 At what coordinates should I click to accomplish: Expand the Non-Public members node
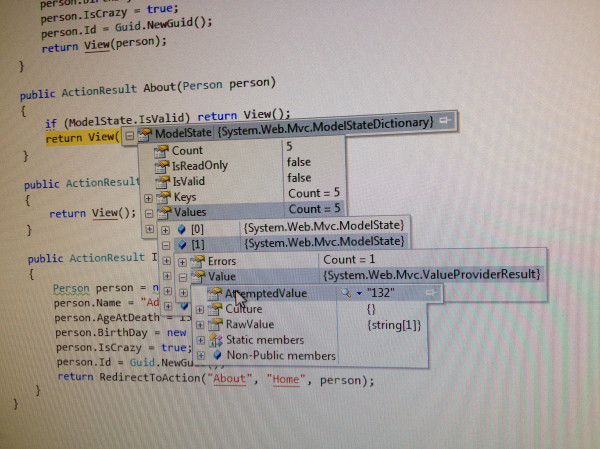click(201, 356)
